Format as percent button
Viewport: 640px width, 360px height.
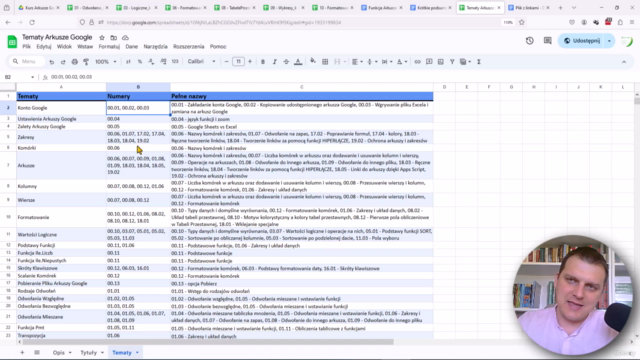click(140, 62)
